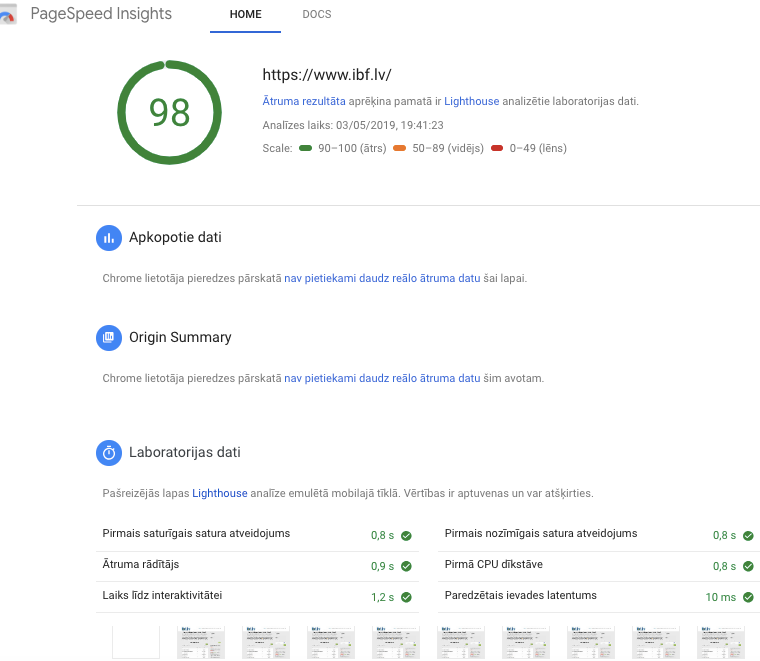The image size is (760, 661).
Task: Select the Paredzētais ievades latentums label
Action: (521, 596)
